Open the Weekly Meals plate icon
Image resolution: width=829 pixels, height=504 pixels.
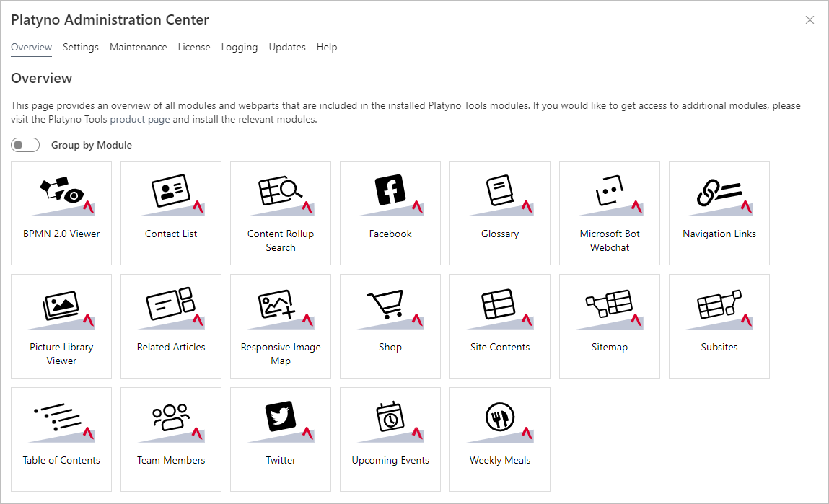(x=500, y=423)
